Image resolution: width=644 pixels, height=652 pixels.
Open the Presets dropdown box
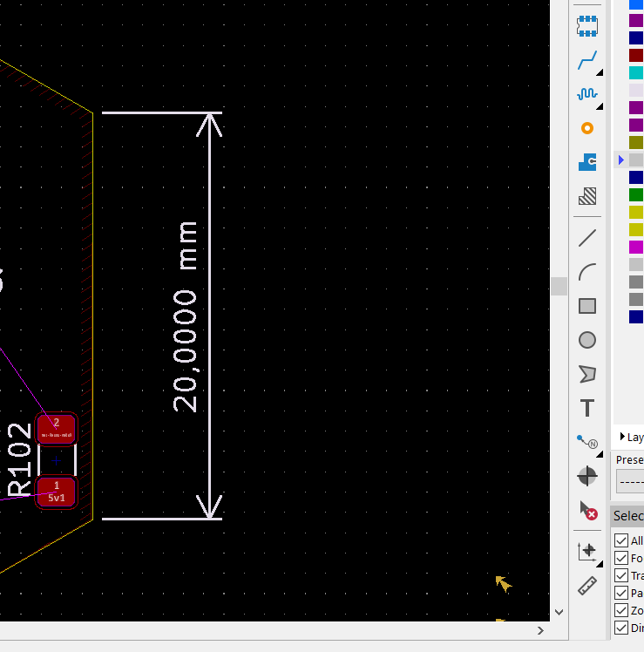(x=630, y=481)
